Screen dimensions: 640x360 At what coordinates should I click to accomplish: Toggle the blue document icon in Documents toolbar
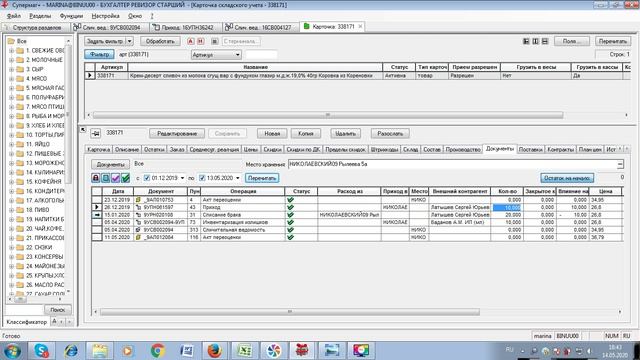pos(105,178)
